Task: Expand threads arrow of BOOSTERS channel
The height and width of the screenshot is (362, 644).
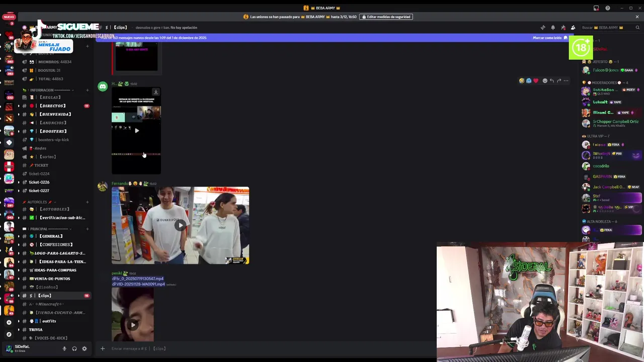Action: (19, 131)
